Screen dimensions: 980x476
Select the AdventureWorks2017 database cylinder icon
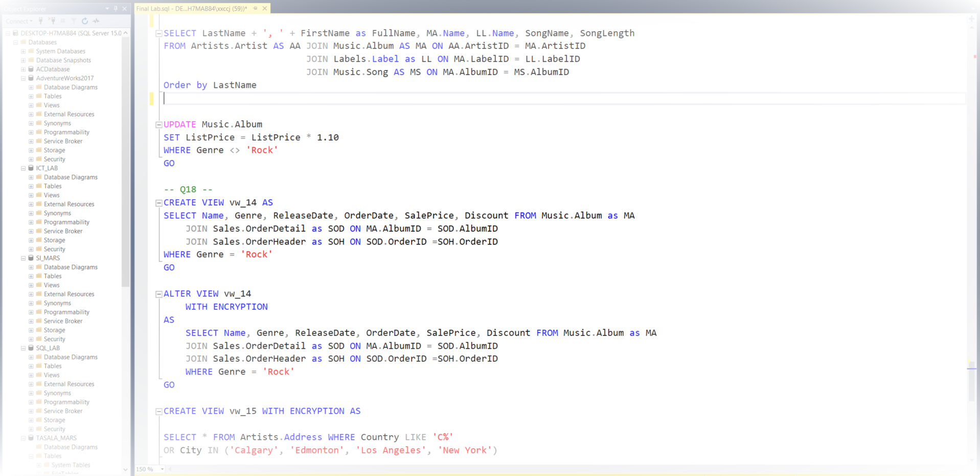point(31,78)
